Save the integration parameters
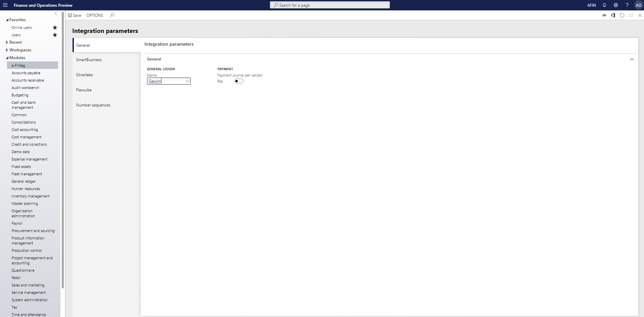Viewport: 644px width, 317px height. 75,15
